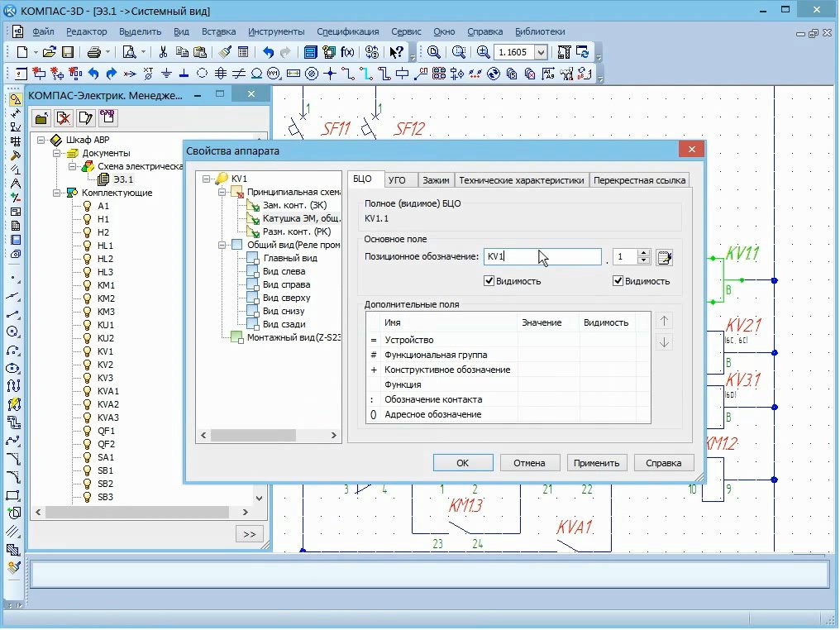The height and width of the screenshot is (630, 840).
Task: Activate the context help pointer icon
Action: coord(396,52)
